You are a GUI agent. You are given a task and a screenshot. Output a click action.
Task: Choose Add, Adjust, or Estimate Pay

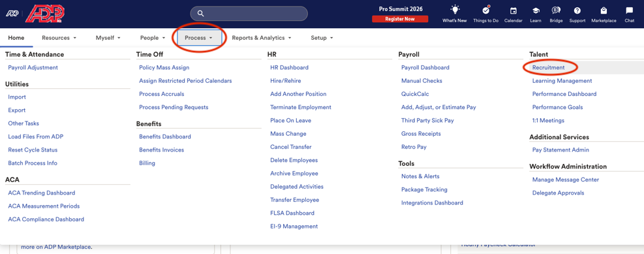pyautogui.click(x=438, y=107)
